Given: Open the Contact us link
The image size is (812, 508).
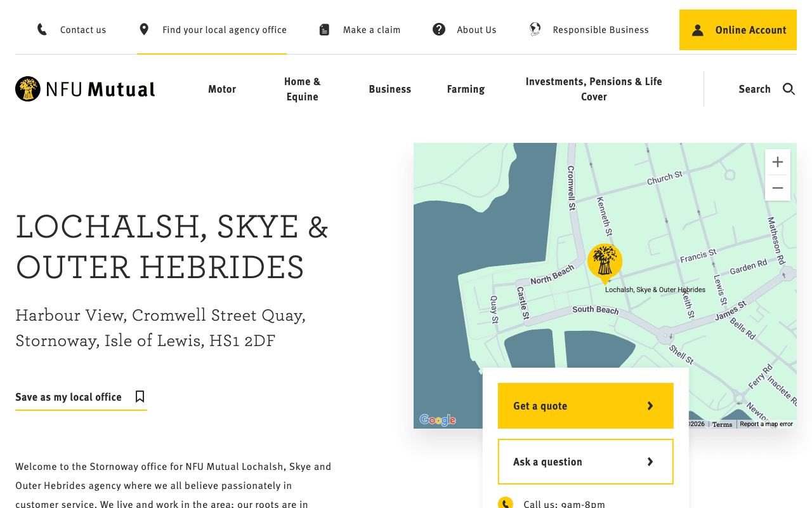Looking at the screenshot, I should pos(83,30).
